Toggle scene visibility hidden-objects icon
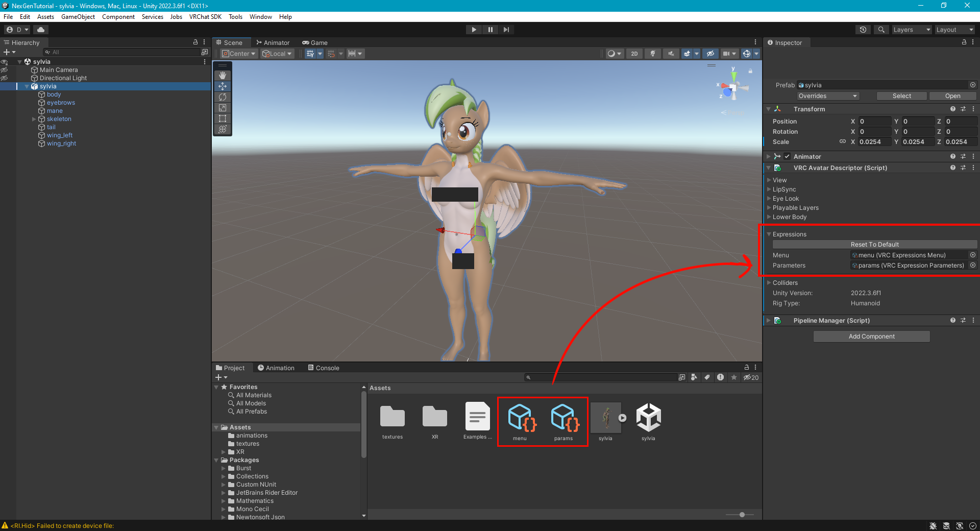 [710, 54]
